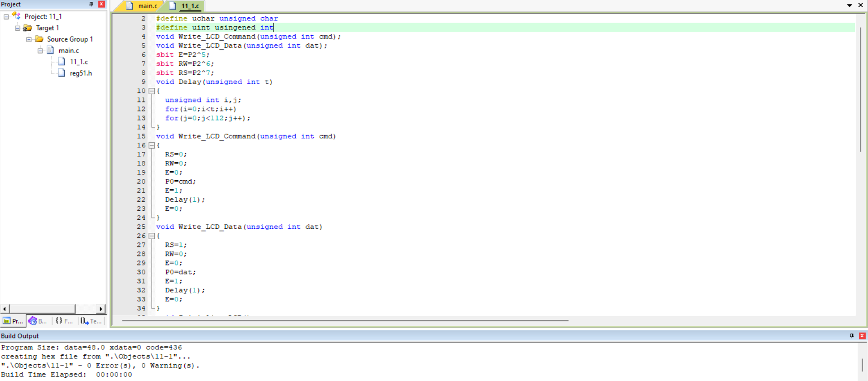Screen dimensions: 868x381
Task: Click the Project panel horizontal scrollbar thumb
Action: point(42,309)
